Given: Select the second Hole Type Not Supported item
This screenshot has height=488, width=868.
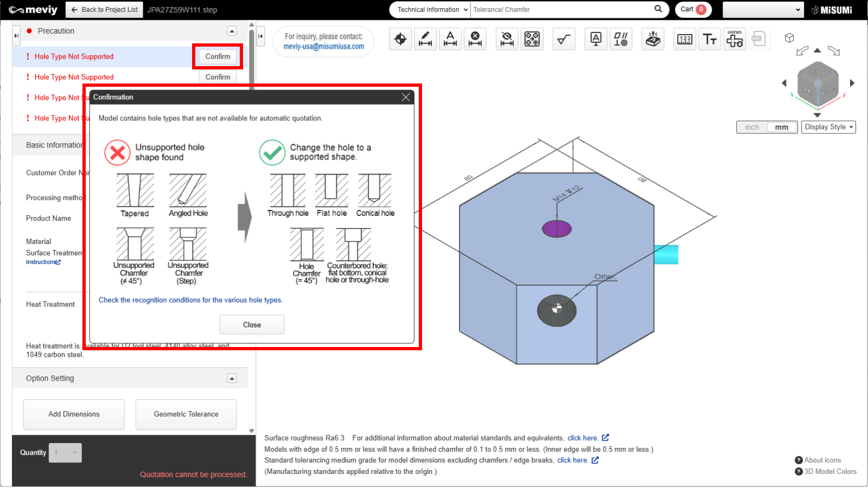Looking at the screenshot, I should (74, 77).
